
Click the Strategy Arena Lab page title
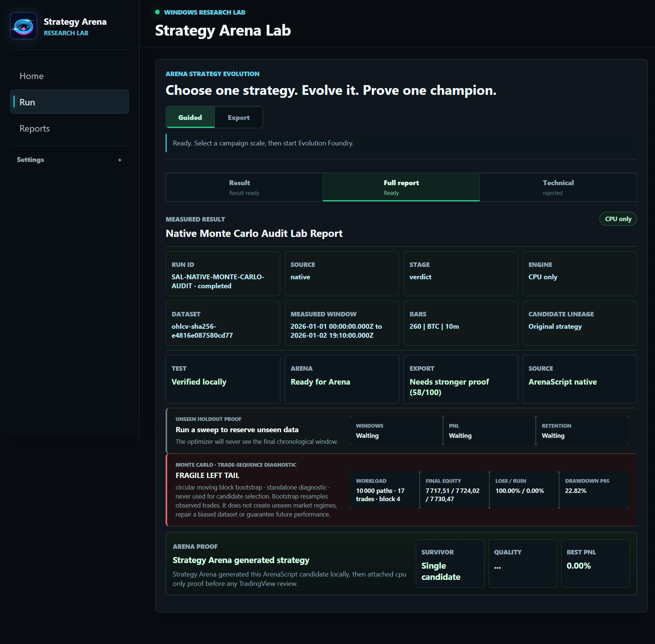point(223,30)
